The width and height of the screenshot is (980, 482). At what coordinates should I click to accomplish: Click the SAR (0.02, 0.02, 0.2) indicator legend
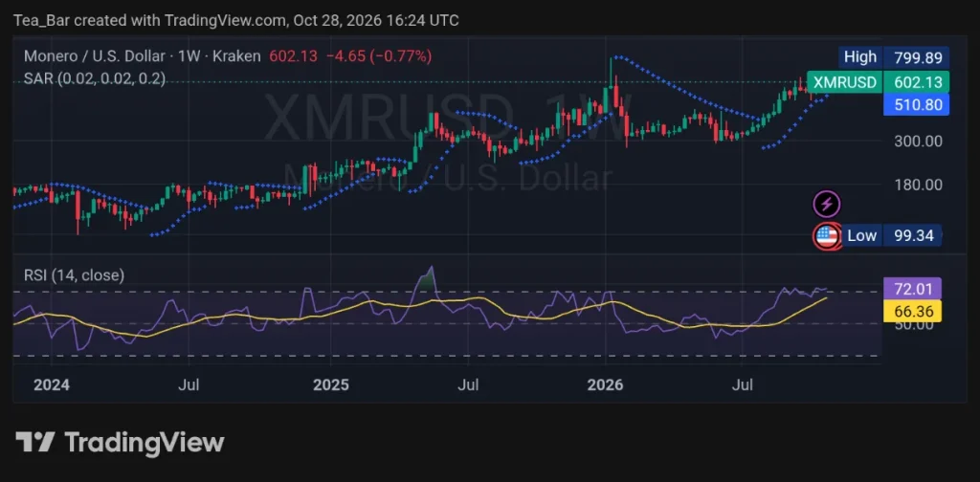(x=95, y=78)
